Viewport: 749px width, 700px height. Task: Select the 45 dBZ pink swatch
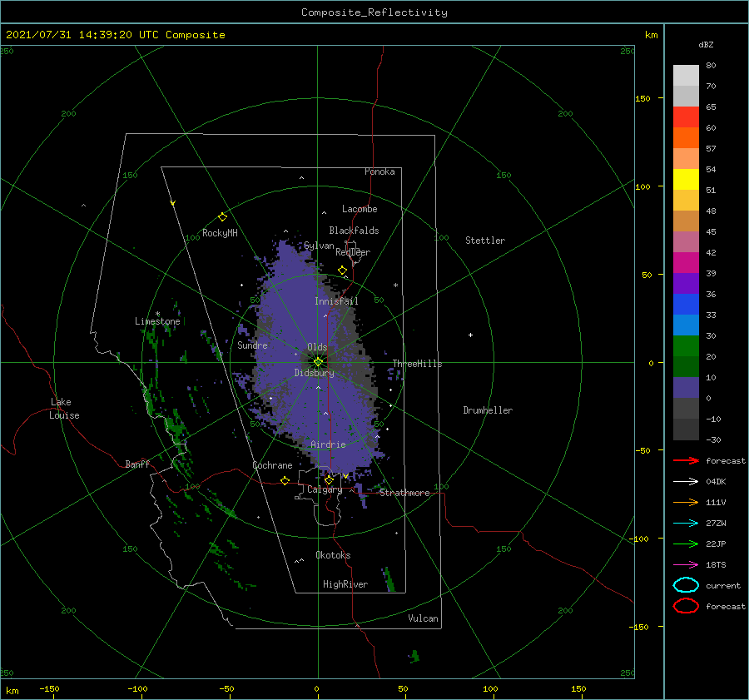(x=686, y=241)
